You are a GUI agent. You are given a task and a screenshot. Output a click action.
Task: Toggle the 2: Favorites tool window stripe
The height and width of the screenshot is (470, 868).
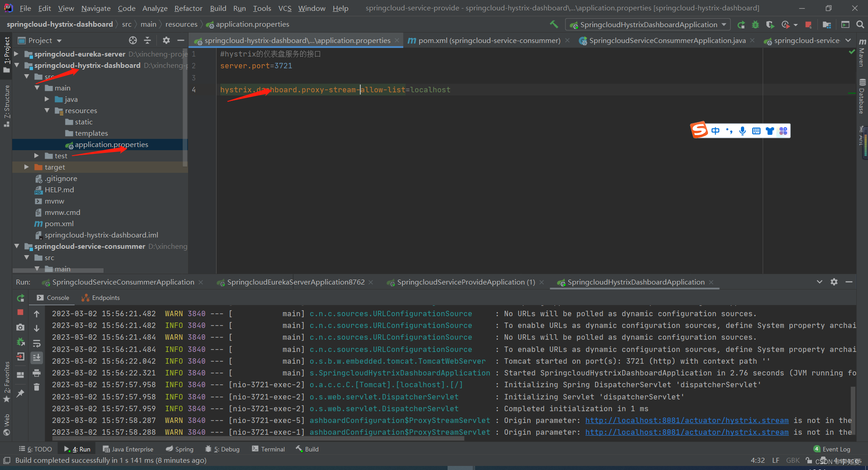[x=6, y=381]
